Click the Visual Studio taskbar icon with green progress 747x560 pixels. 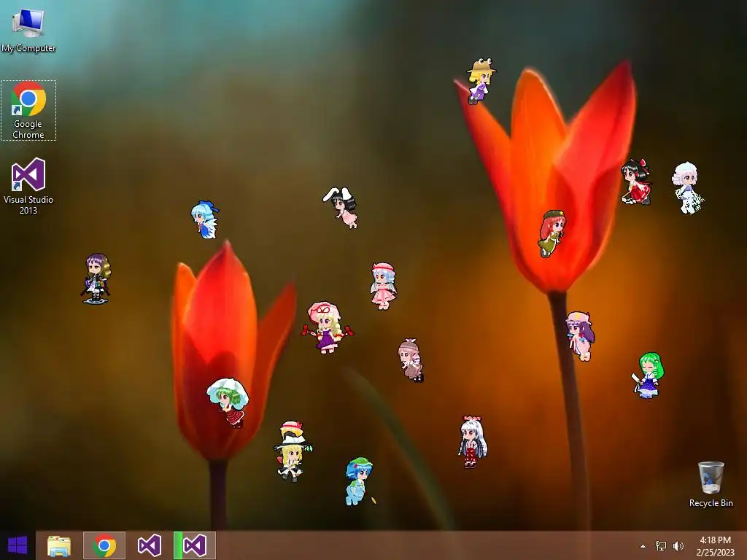click(194, 545)
